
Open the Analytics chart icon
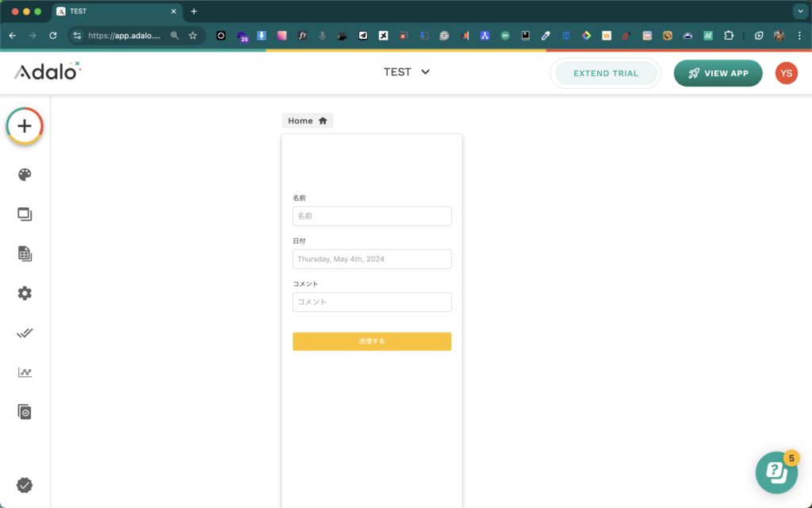(25, 372)
